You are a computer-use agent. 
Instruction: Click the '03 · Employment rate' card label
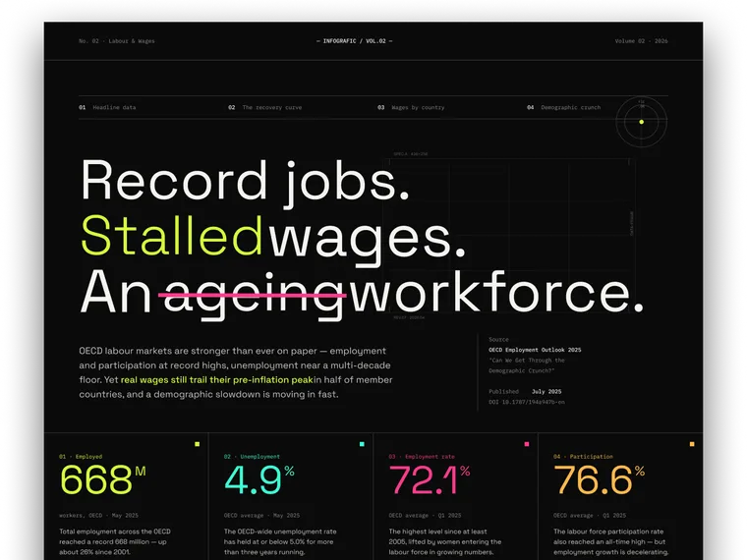point(422,457)
